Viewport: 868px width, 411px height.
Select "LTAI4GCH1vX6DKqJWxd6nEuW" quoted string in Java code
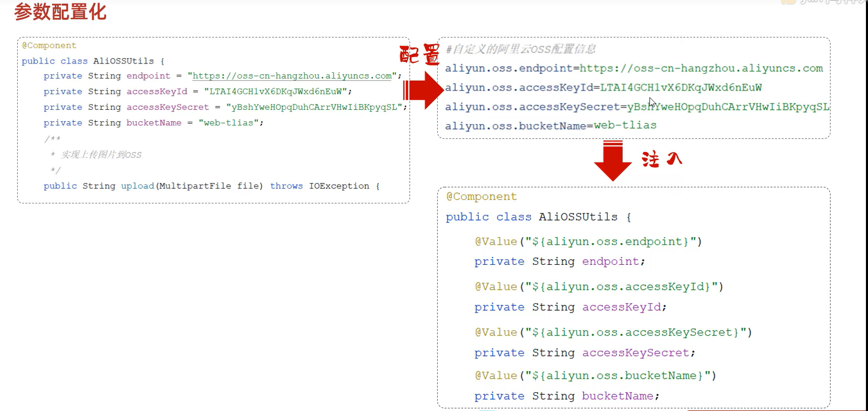click(275, 92)
